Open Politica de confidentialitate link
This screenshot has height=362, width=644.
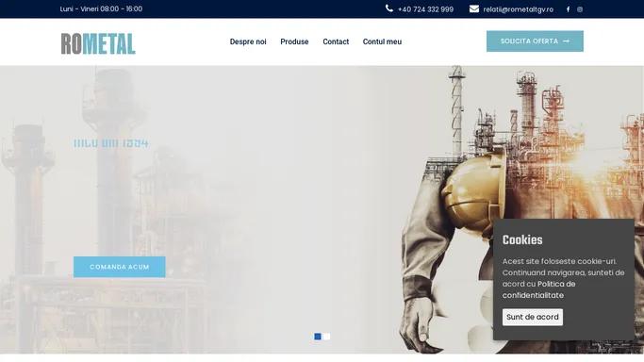pos(538,289)
